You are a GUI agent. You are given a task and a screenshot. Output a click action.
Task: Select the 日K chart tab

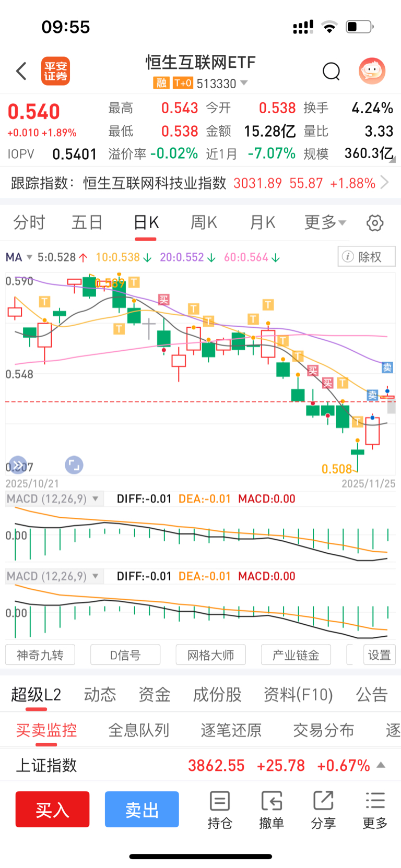[146, 223]
